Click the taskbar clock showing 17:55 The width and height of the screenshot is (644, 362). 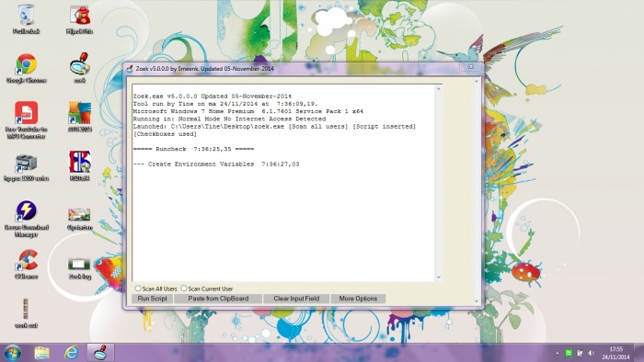tap(615, 353)
